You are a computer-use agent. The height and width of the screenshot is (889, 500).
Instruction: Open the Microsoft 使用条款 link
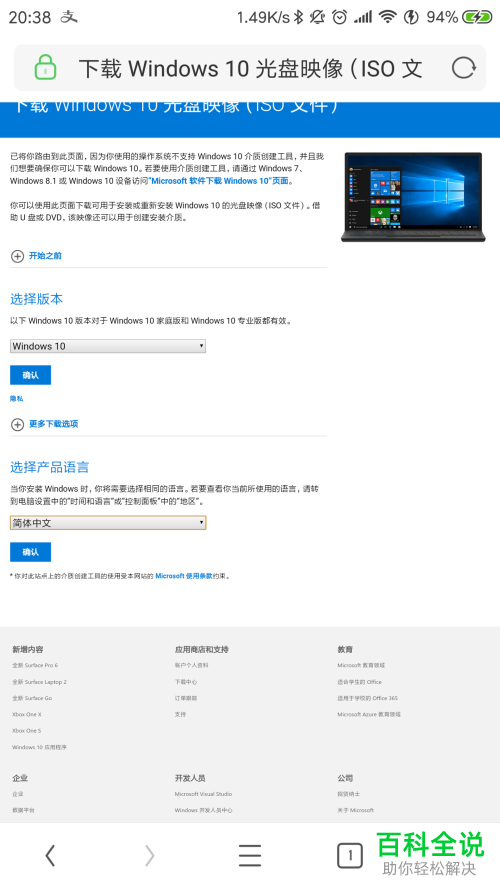tap(184, 575)
